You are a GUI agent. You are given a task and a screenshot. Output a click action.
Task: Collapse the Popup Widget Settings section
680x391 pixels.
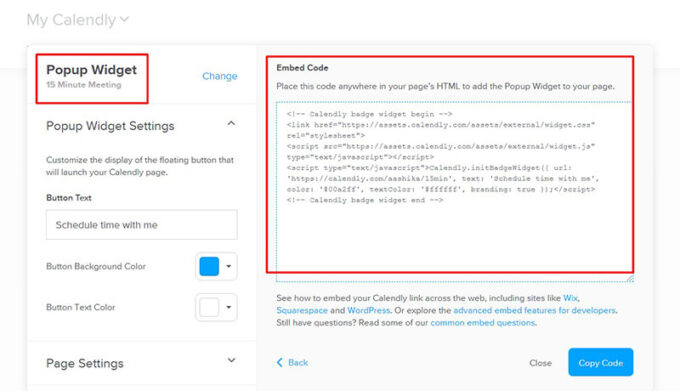click(x=231, y=124)
